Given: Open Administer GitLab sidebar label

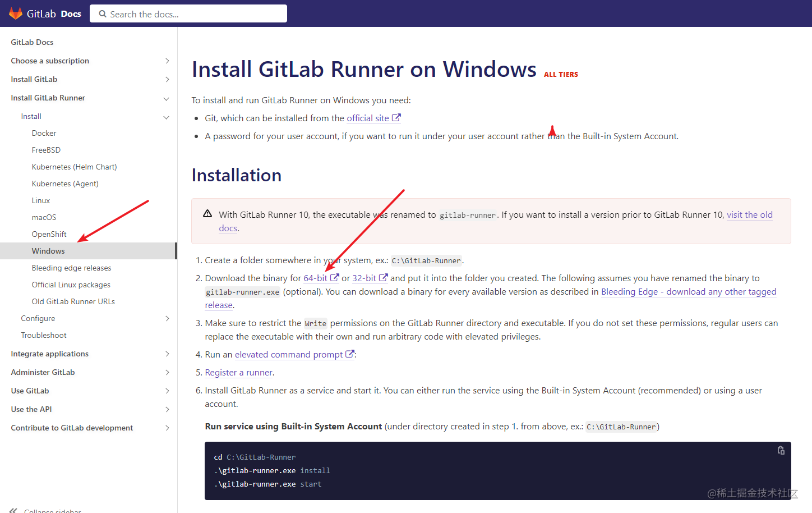Looking at the screenshot, I should pyautogui.click(x=43, y=372).
